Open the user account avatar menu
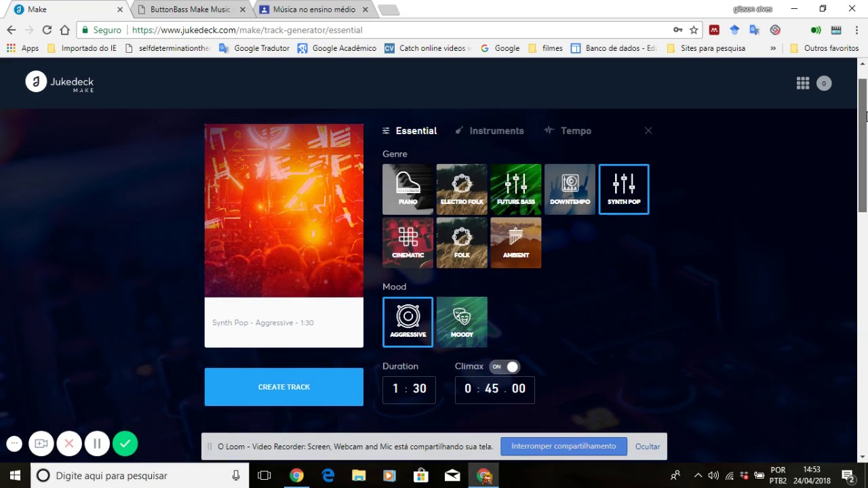Image resolution: width=868 pixels, height=488 pixels. (824, 83)
